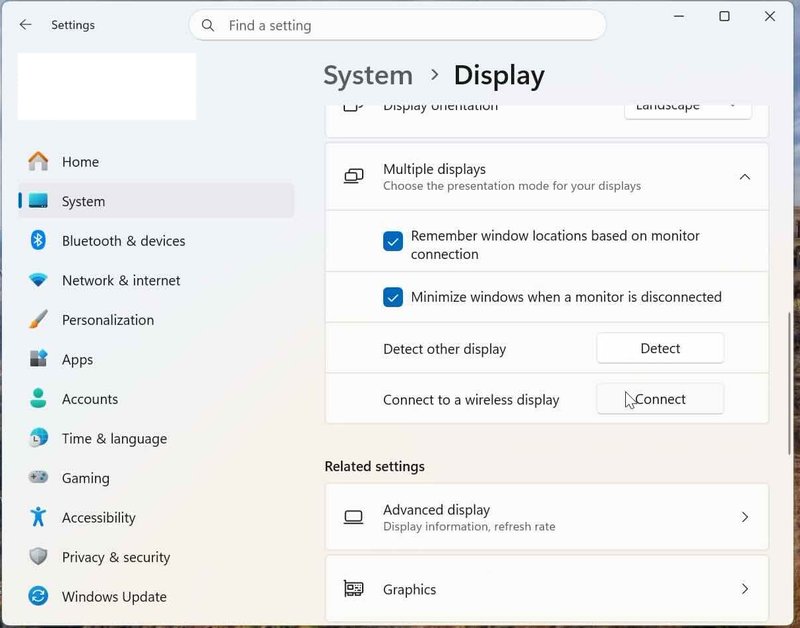Click System in the breadcrumb
Screen dimensions: 800x628
[x=368, y=76]
